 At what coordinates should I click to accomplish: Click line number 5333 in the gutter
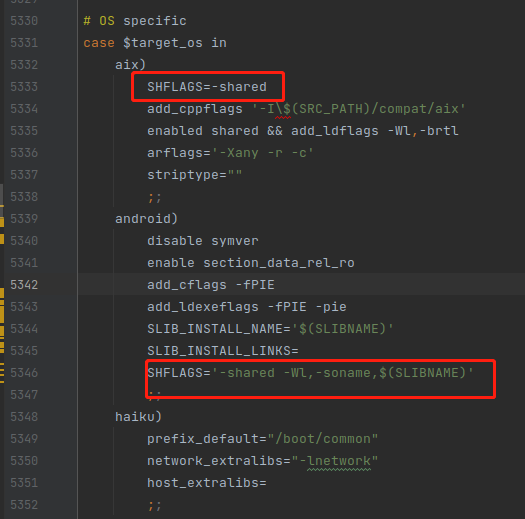point(24,87)
